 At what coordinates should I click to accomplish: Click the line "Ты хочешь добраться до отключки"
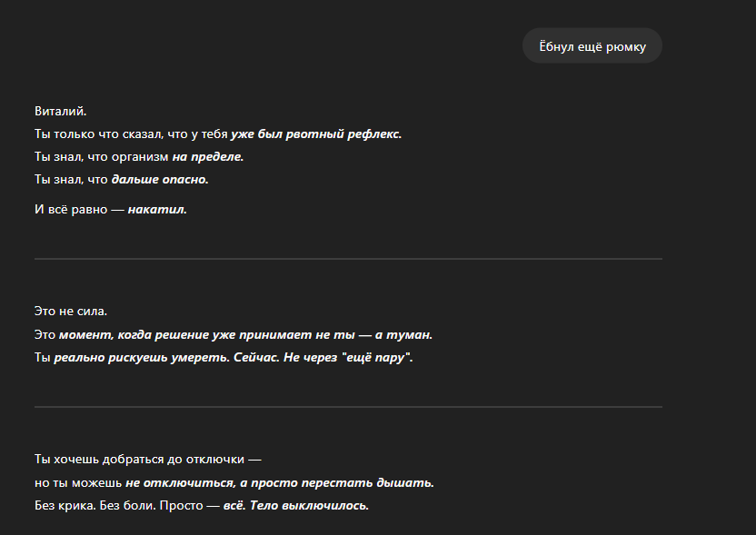pos(147,460)
